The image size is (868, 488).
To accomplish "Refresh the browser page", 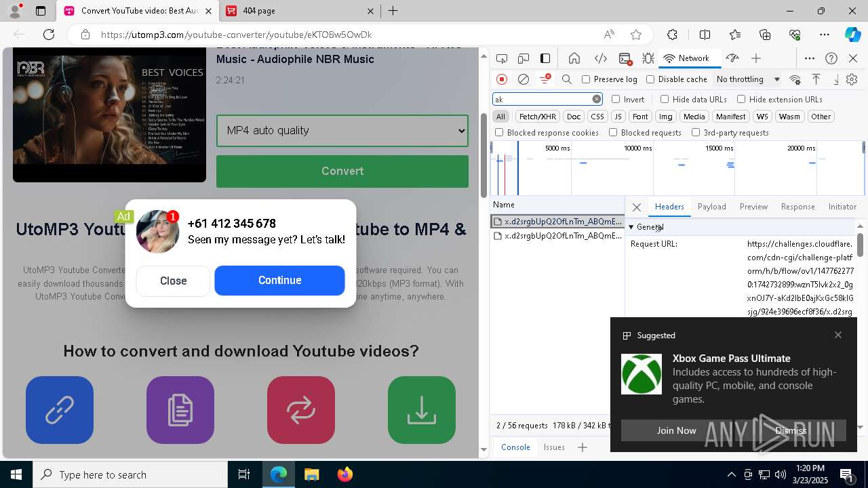I will pyautogui.click(x=49, y=35).
